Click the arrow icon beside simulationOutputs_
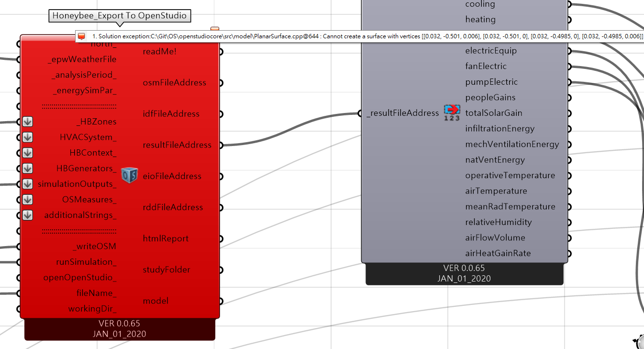644x349 pixels. click(28, 184)
